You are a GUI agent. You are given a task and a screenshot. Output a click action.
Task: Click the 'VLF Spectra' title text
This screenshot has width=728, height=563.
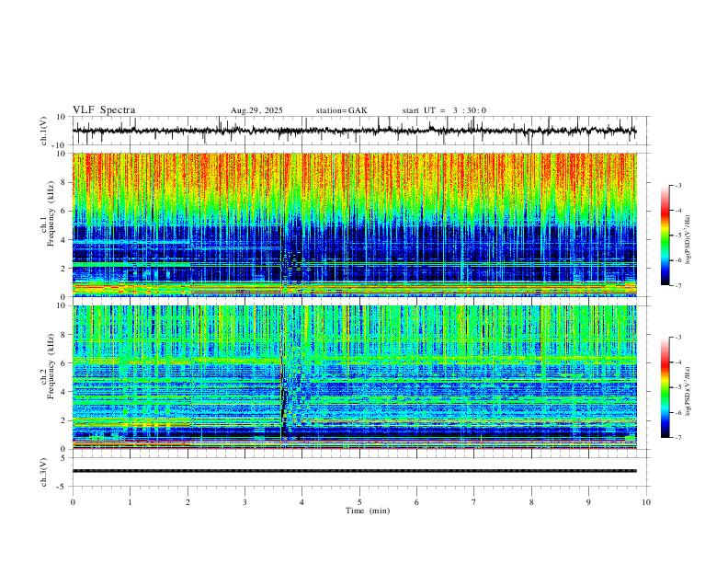click(104, 109)
